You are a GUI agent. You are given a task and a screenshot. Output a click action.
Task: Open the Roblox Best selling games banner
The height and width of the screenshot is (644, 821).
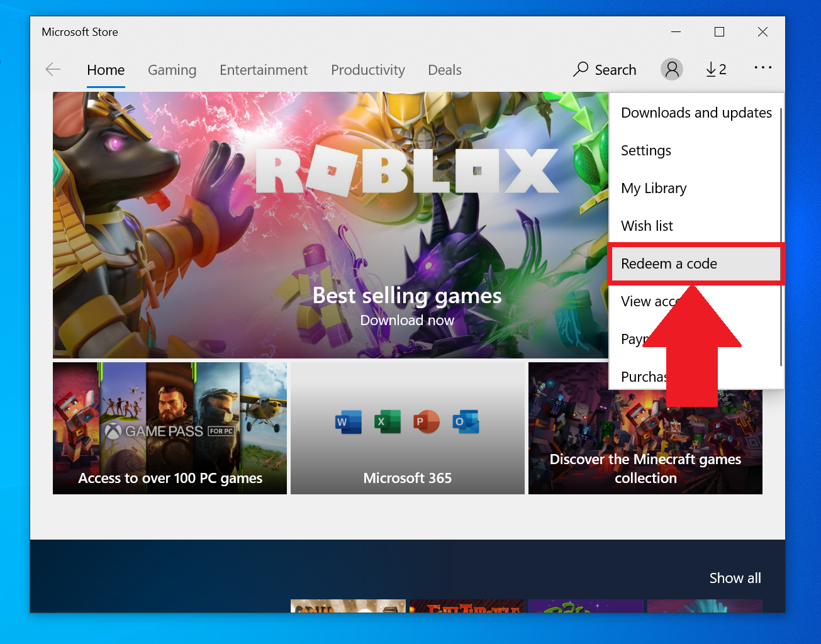330,225
